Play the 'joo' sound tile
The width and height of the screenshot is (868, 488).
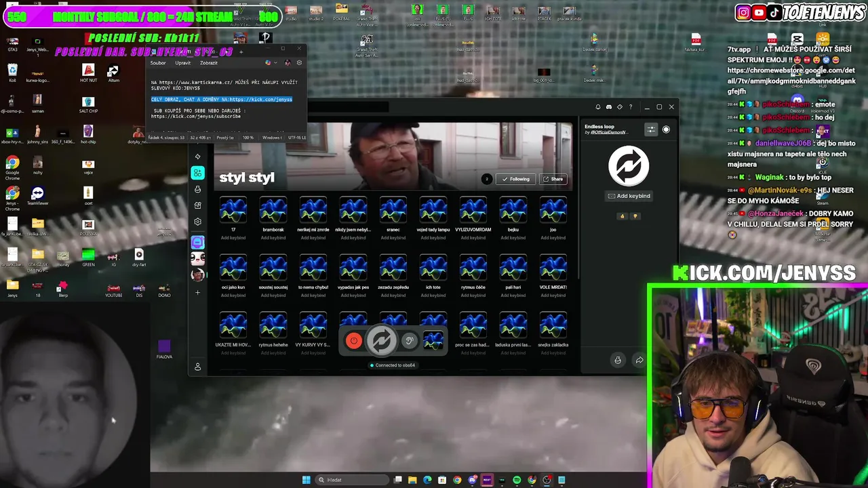553,210
